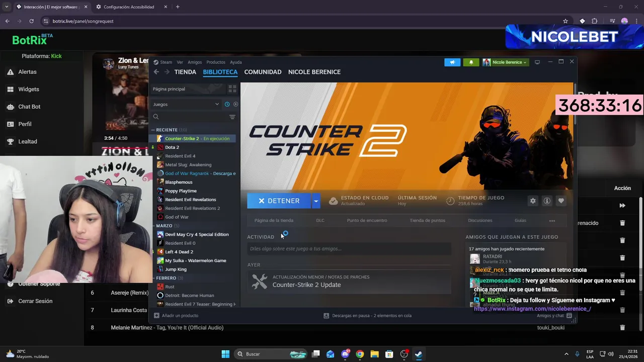
Task: Go forward in Steam navigation
Action: click(x=167, y=72)
